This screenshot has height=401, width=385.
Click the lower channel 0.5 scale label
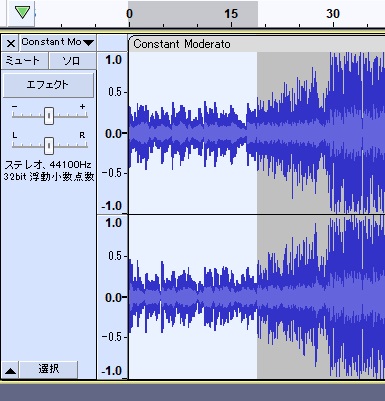point(115,256)
